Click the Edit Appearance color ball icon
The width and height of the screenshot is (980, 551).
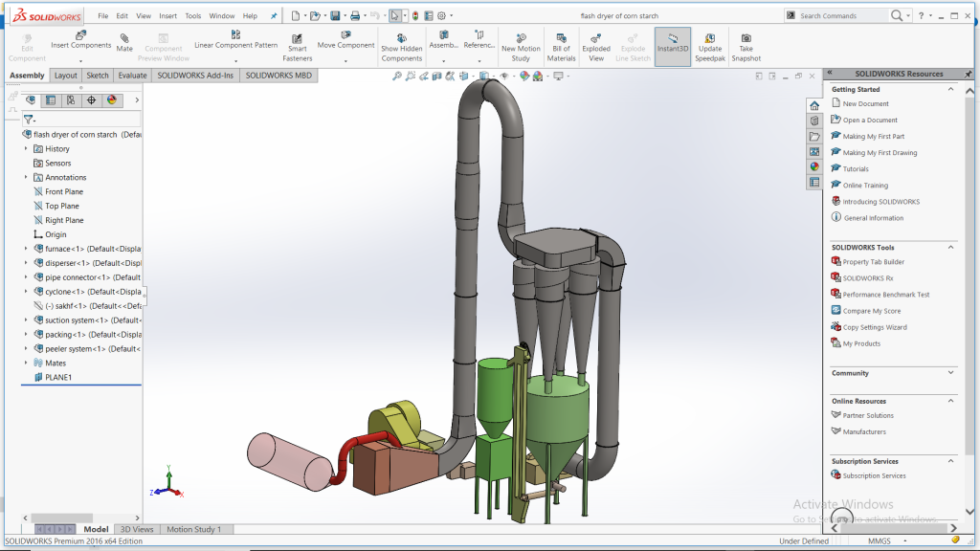click(524, 77)
